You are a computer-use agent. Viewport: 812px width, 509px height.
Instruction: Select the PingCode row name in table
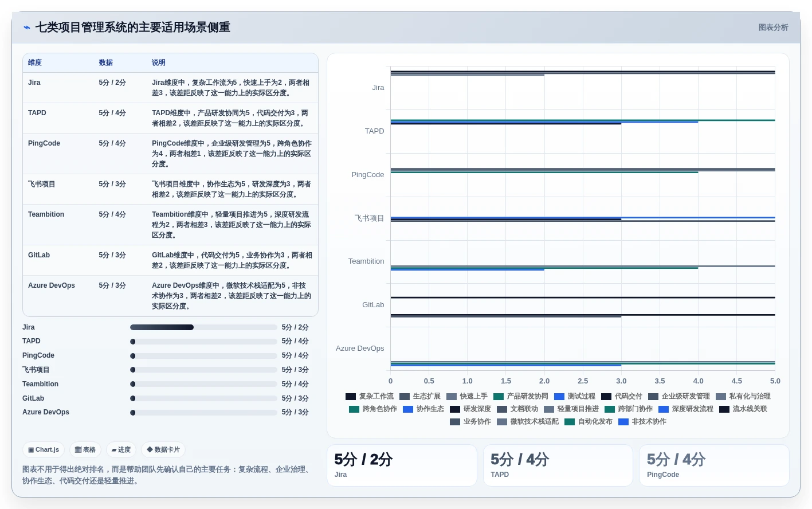44,143
